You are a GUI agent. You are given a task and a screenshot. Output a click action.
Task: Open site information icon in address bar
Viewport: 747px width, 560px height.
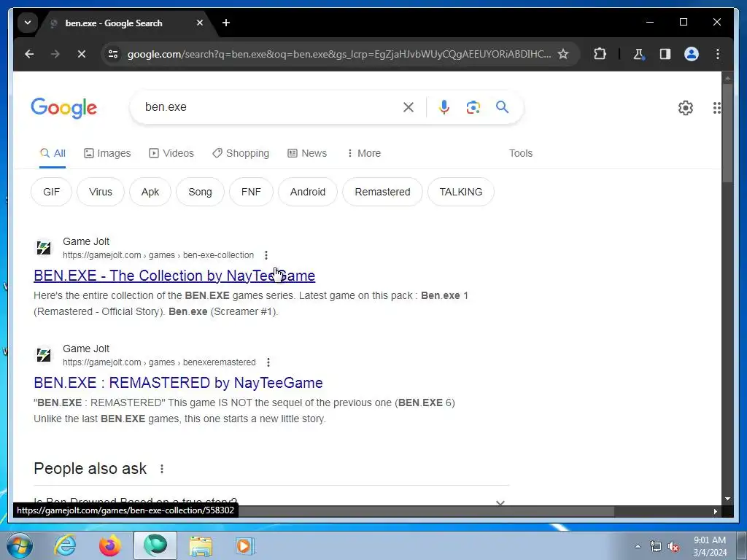click(113, 54)
